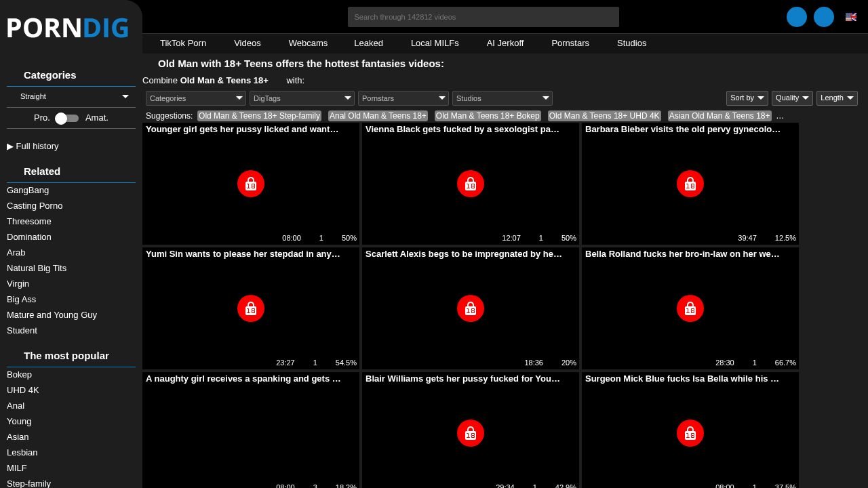The image size is (868, 488).
Task: Open the Barbara Bieber video title
Action: pos(683,129)
